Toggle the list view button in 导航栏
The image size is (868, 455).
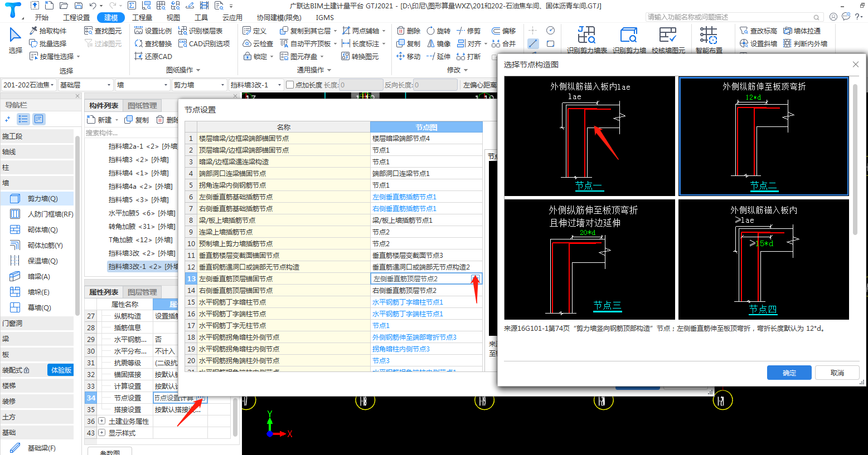tap(23, 119)
